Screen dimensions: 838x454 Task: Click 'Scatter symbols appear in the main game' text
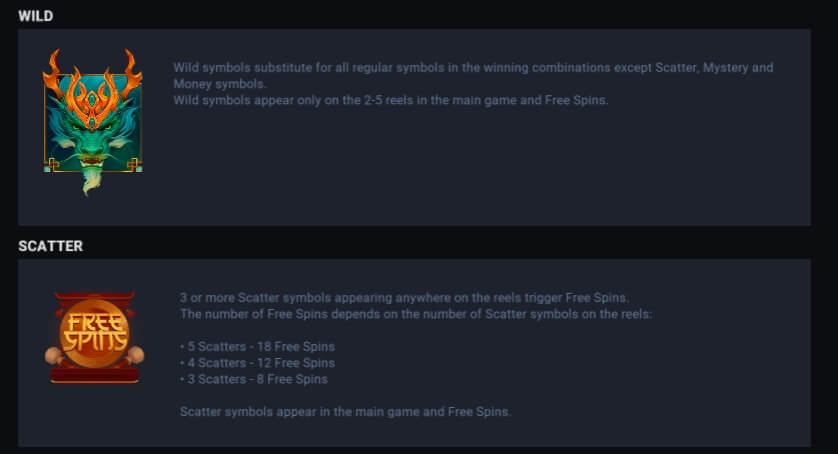pos(346,412)
